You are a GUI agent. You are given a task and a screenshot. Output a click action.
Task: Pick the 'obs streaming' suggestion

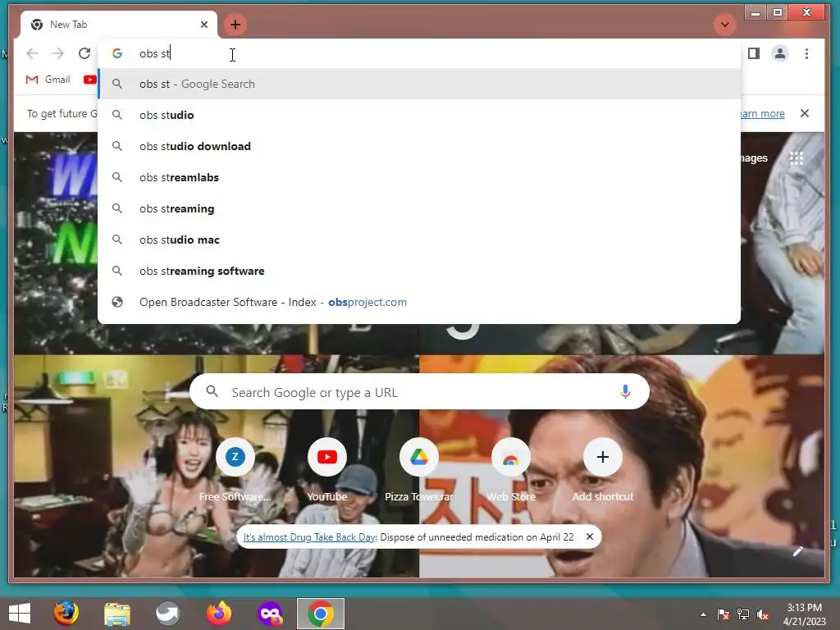419,208
